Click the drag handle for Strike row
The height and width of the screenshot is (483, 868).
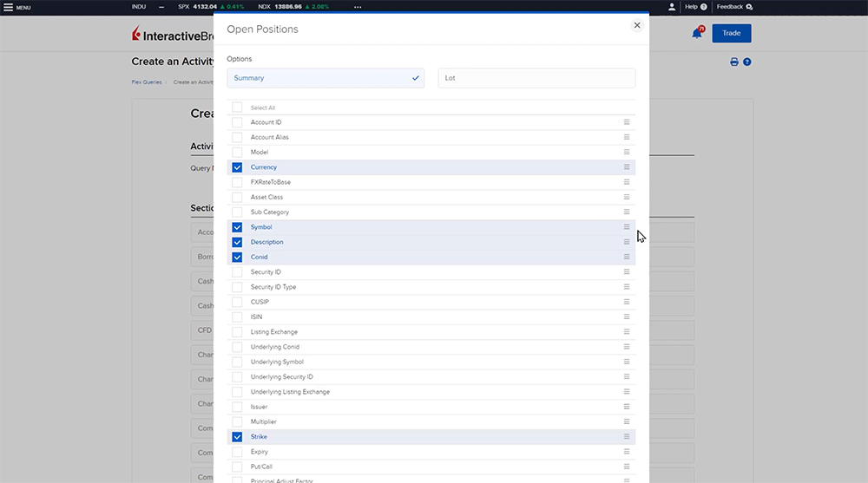[x=627, y=437]
